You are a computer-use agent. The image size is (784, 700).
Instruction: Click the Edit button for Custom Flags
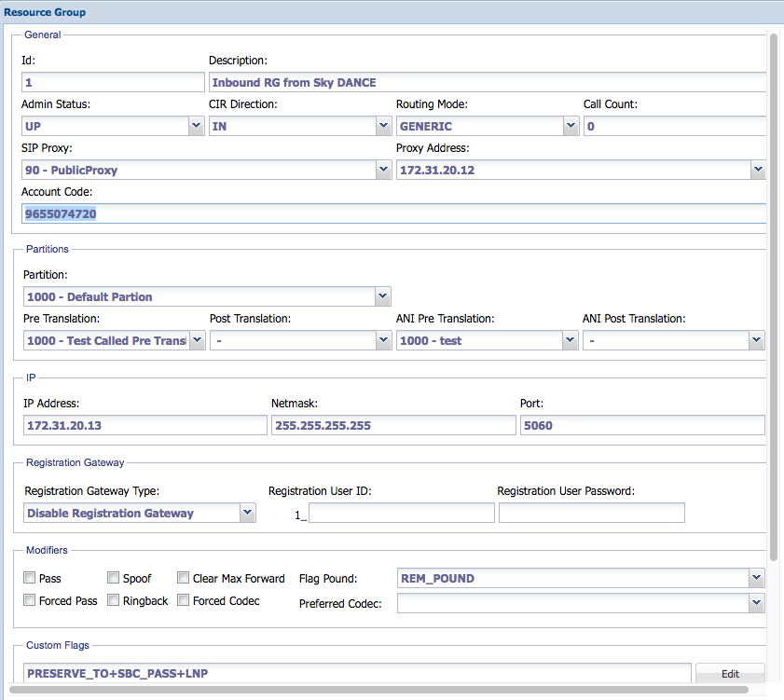click(x=730, y=674)
